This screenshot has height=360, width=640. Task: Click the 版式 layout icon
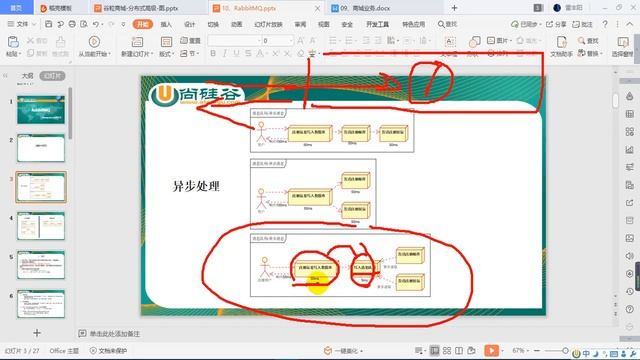(x=166, y=42)
